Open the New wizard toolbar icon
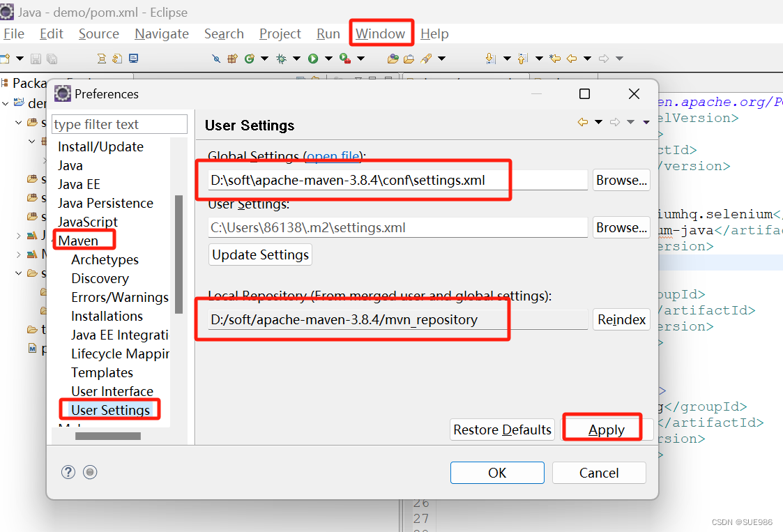This screenshot has height=532, width=783. tap(6, 59)
